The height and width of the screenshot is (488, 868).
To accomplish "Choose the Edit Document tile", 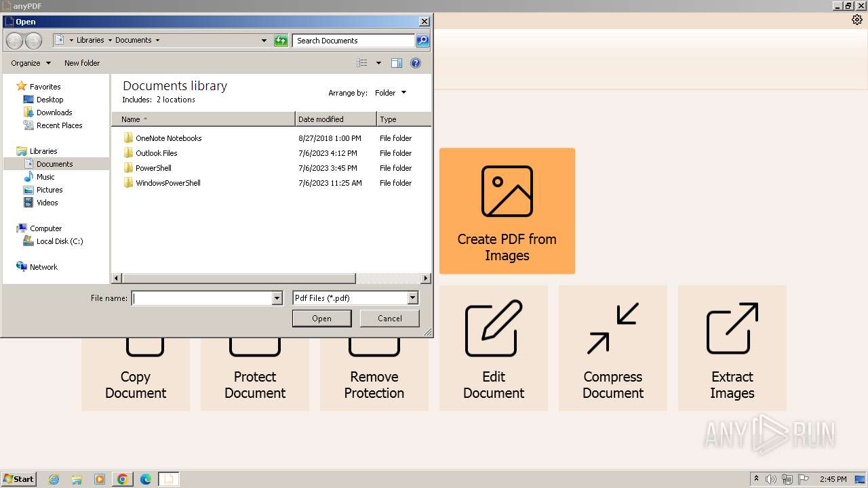I will pyautogui.click(x=494, y=348).
